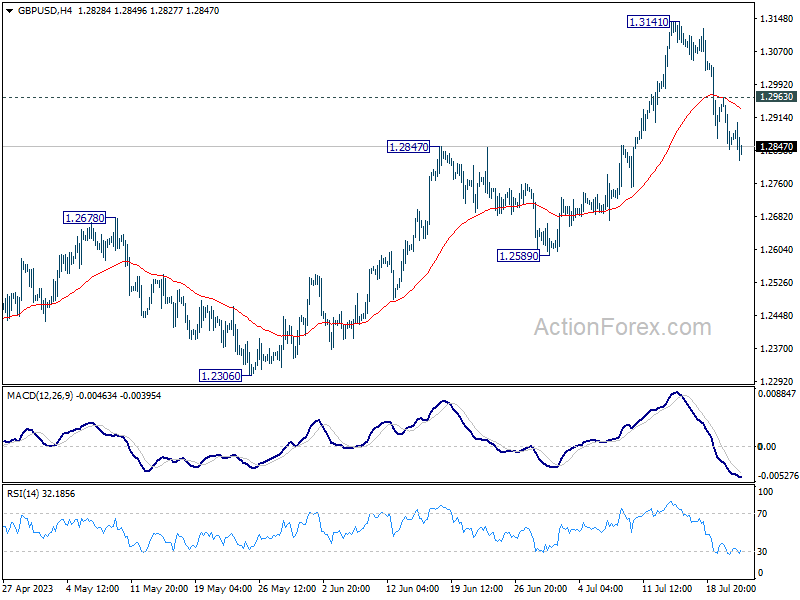800x600 pixels.
Task: Select the 1.26040 price axis value
Action: (x=777, y=249)
